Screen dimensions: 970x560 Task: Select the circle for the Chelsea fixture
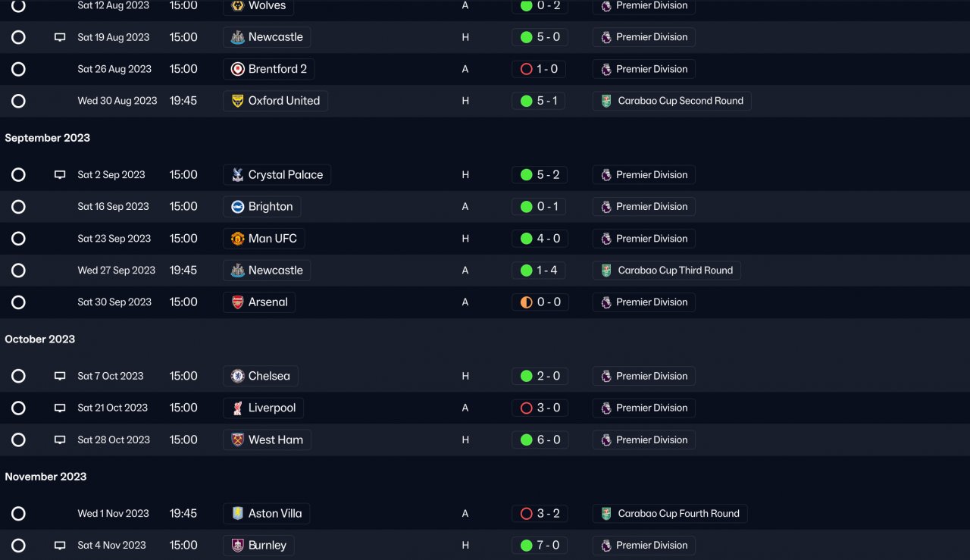[19, 377]
